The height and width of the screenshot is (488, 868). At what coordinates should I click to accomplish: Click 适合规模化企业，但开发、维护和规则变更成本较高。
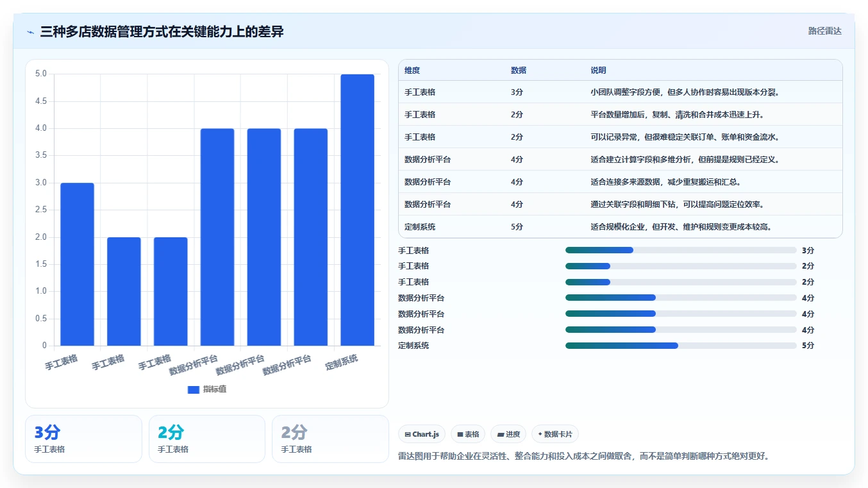(x=681, y=227)
